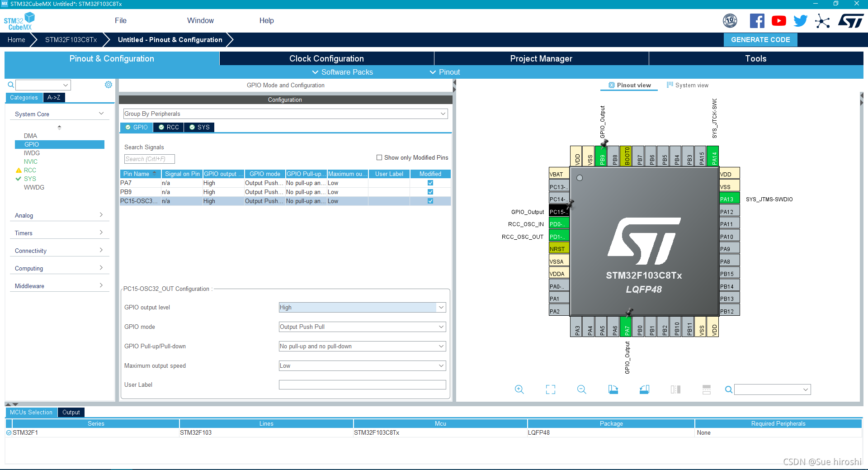The image size is (868, 470).
Task: Rotate the chip view counter-clockwise
Action: coord(644,389)
